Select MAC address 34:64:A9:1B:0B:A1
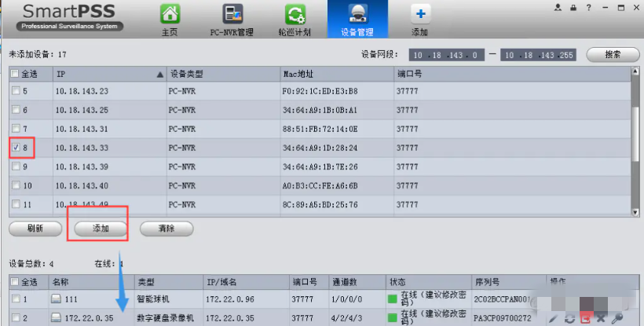Viewport: 644px width, 326px height. (320, 110)
